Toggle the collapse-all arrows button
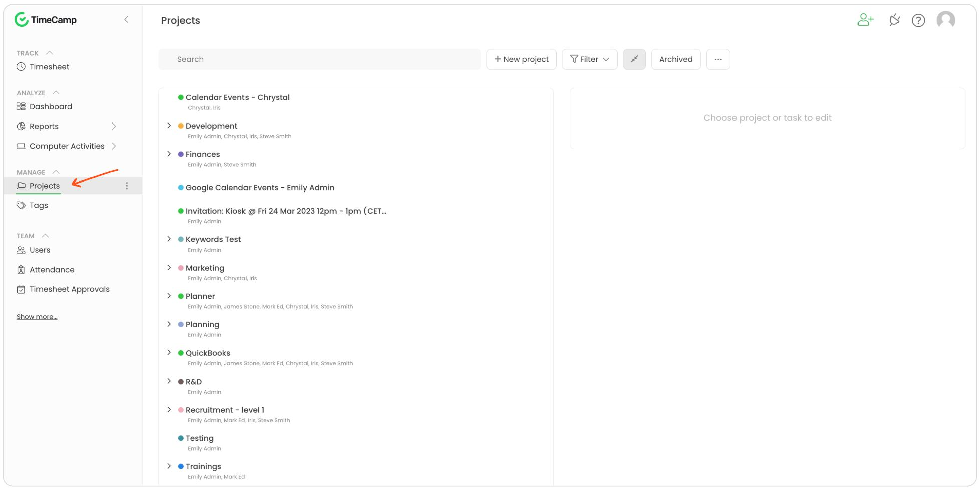 (634, 59)
